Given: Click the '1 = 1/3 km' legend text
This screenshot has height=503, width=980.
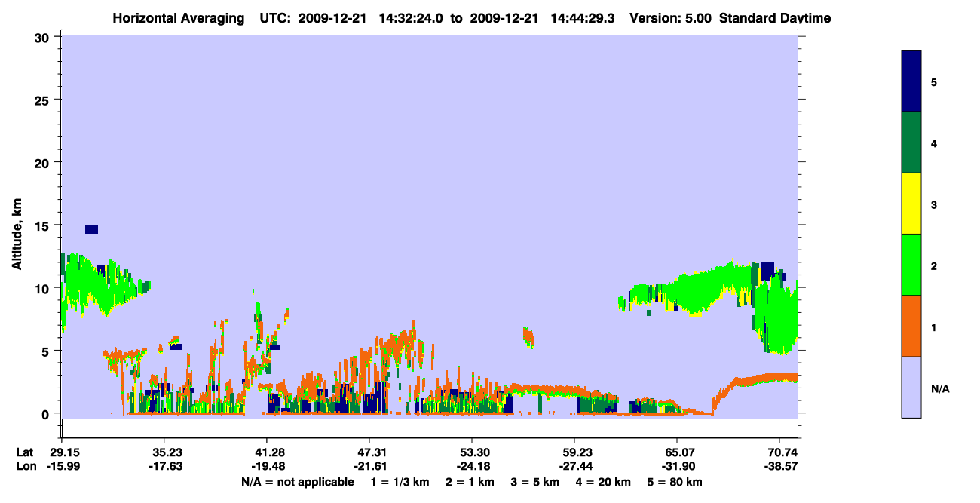Looking at the screenshot, I should tap(399, 482).
